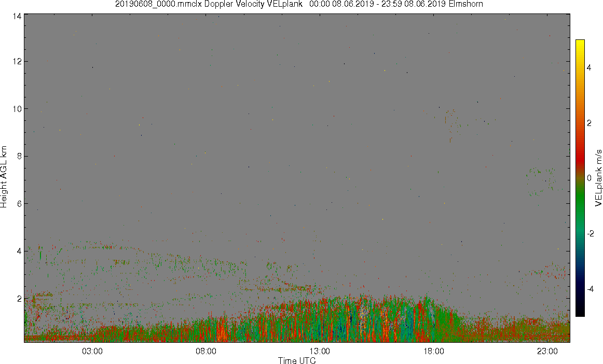Click the colorbar value 2 label

589,123
